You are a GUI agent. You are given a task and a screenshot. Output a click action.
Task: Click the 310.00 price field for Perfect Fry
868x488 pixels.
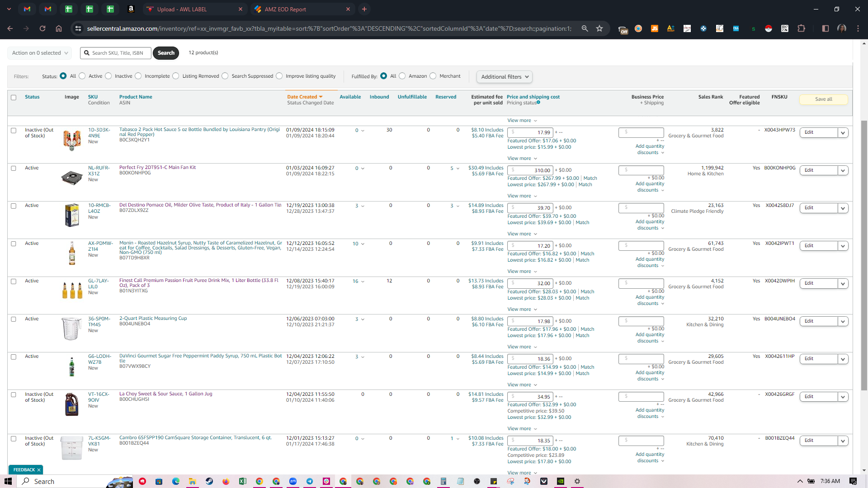point(530,171)
